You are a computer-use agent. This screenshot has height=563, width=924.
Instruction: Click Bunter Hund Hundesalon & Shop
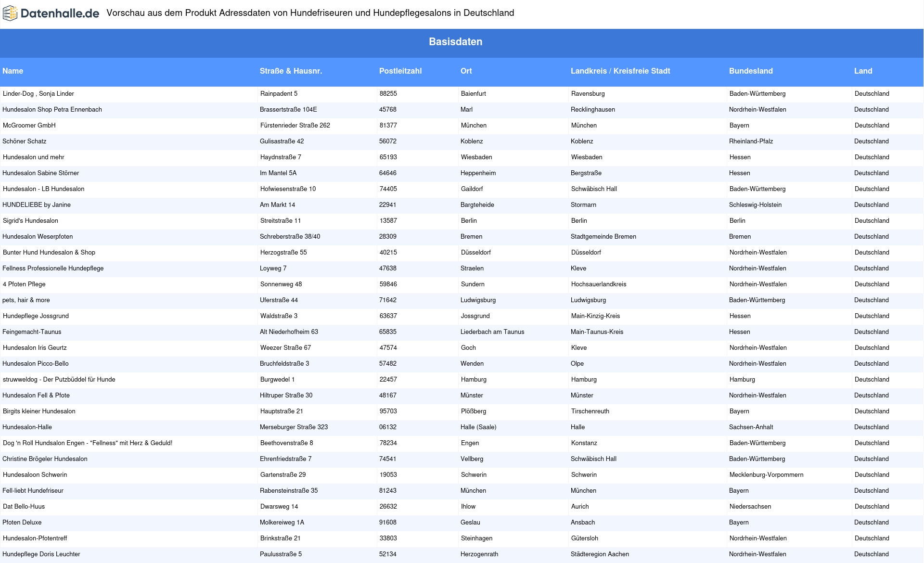click(x=49, y=252)
